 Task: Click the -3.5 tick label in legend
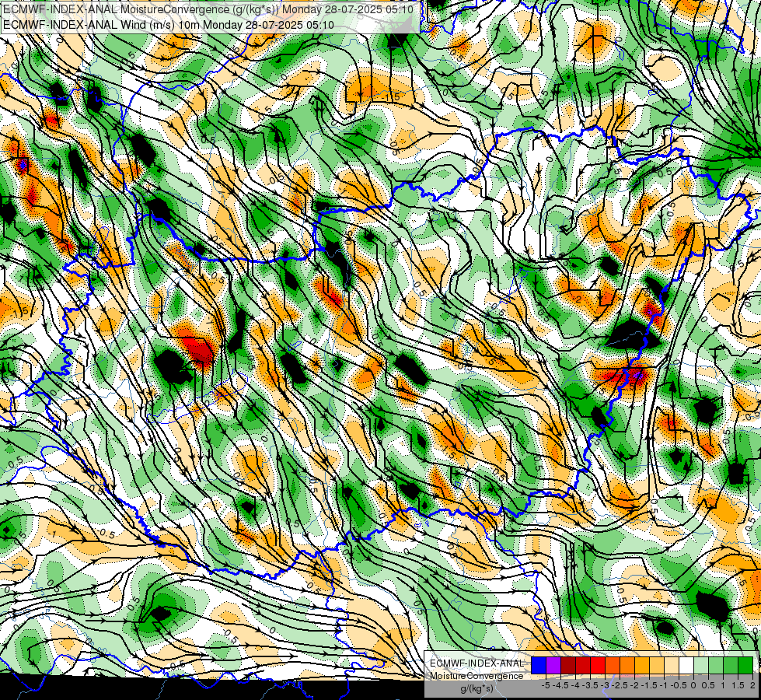click(590, 685)
